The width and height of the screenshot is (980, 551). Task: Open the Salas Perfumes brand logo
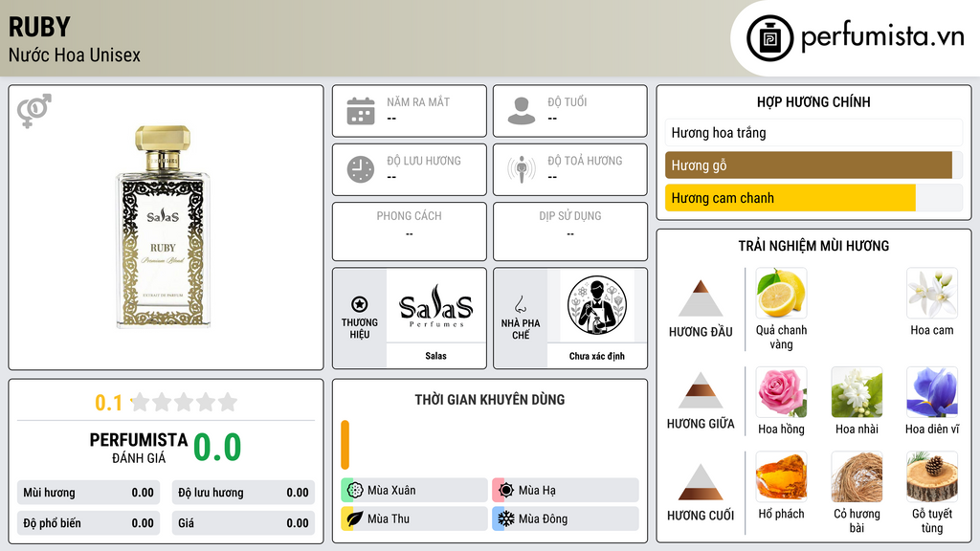pyautogui.click(x=436, y=305)
